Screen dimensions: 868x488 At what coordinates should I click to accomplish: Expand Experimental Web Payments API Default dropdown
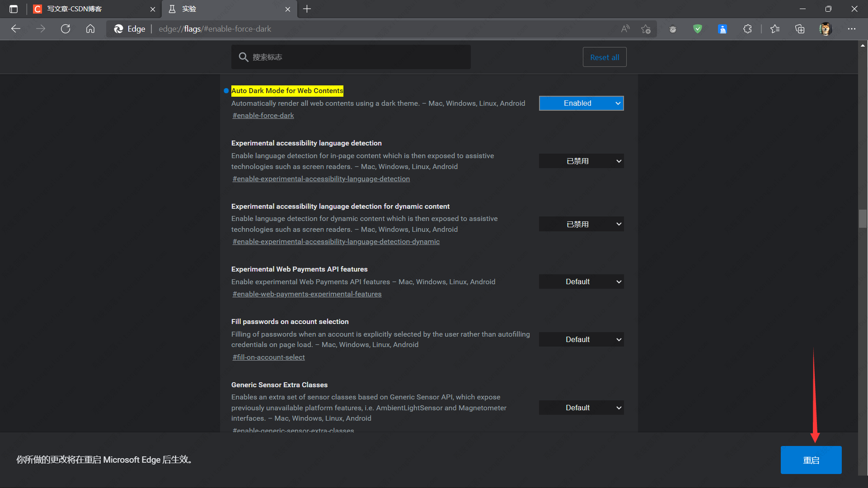(x=581, y=282)
